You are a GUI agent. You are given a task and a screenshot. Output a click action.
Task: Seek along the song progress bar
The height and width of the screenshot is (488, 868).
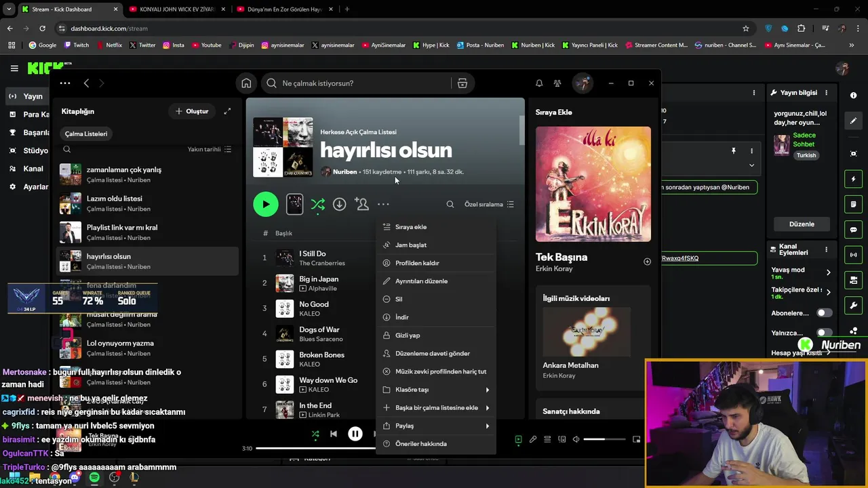coord(315,448)
